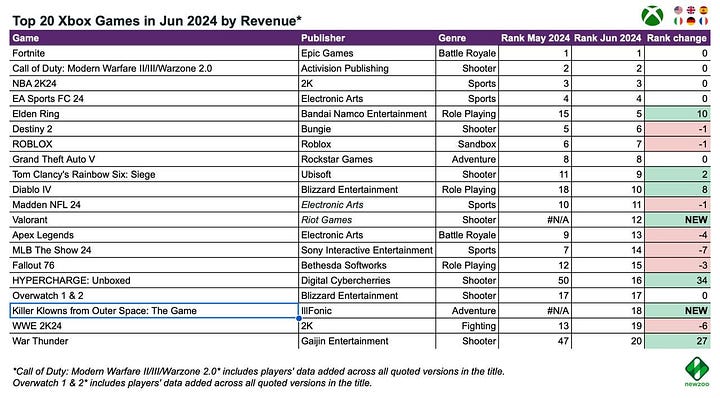Click the France flag icon

[x=703, y=21]
